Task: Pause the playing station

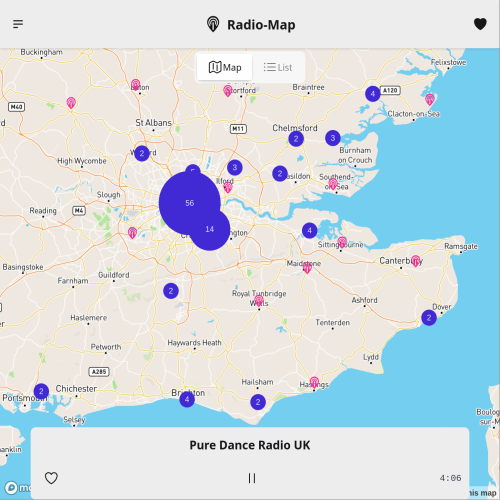Action: click(x=252, y=478)
